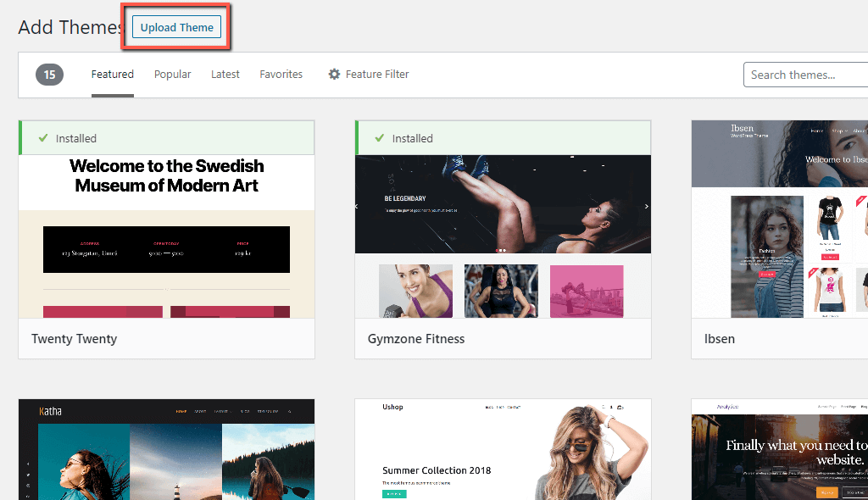Click the Feature Filter gear icon
The image size is (868, 500).
334,75
